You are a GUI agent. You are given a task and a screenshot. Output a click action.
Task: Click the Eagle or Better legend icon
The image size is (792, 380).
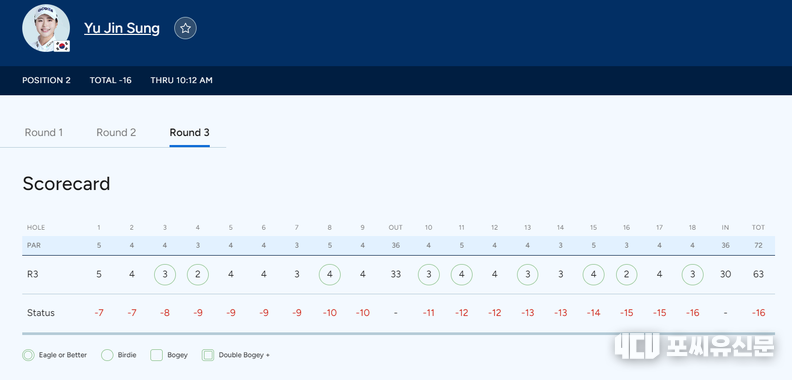(x=28, y=355)
